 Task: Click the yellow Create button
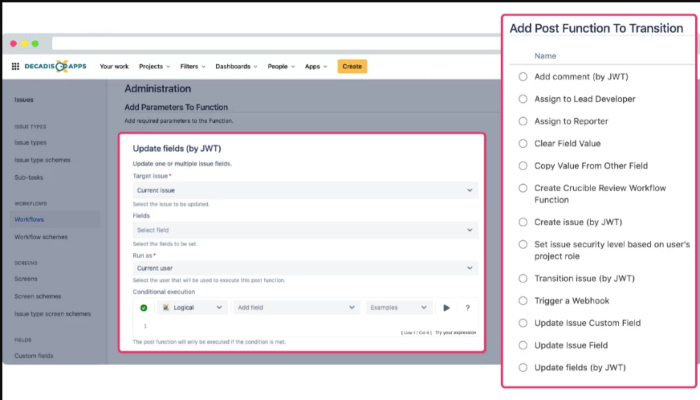tap(352, 67)
